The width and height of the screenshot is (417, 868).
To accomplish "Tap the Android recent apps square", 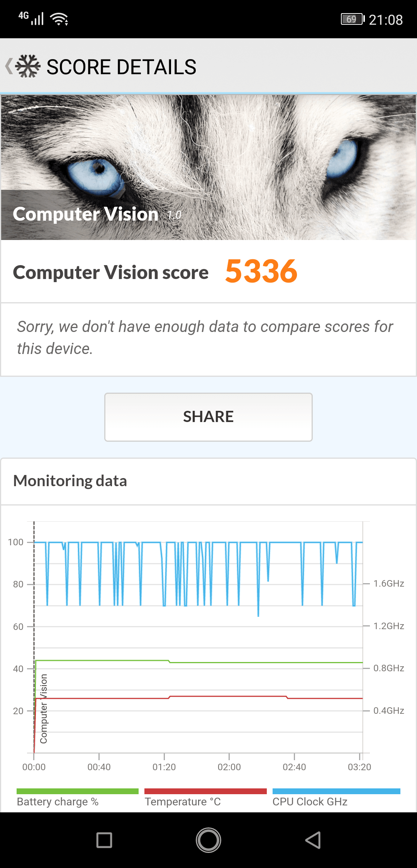I will point(104,840).
